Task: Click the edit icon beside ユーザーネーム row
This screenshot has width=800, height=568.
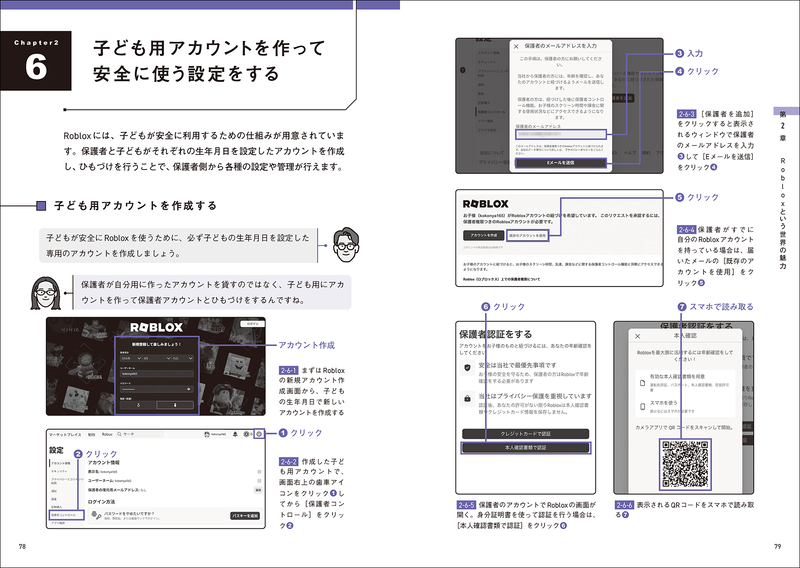Action: pos(259,481)
